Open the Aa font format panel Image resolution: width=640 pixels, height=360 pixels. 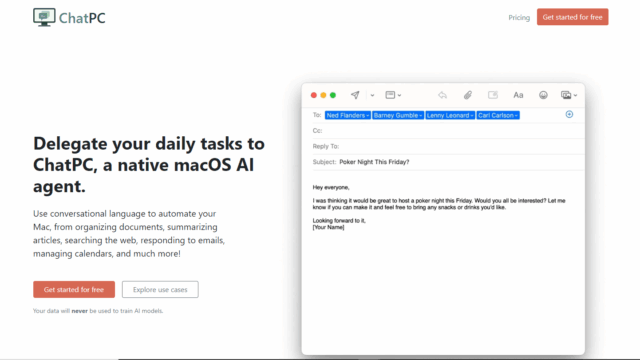click(x=518, y=95)
